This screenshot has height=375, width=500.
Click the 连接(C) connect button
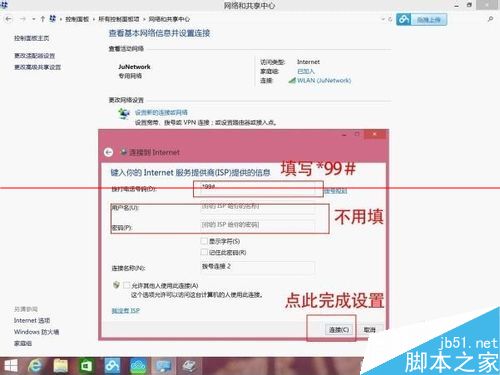[339, 330]
